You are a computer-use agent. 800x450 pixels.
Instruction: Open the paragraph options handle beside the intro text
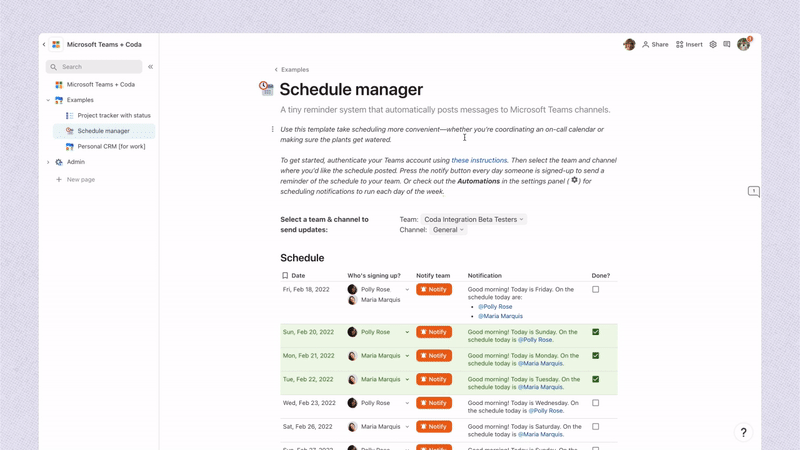[x=272, y=130]
